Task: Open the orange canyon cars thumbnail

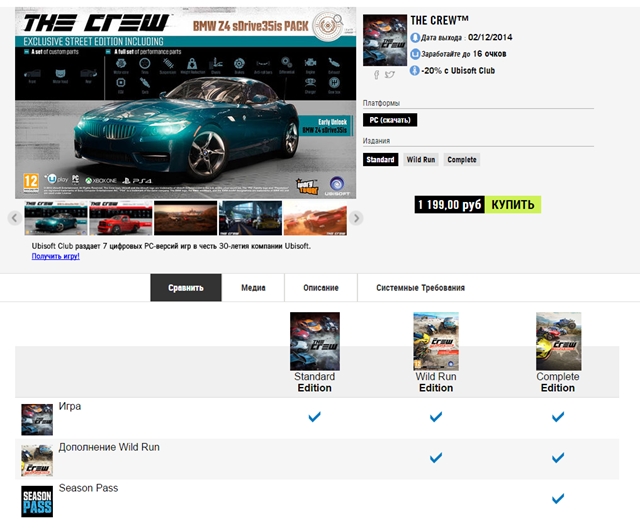Action: coord(315,218)
